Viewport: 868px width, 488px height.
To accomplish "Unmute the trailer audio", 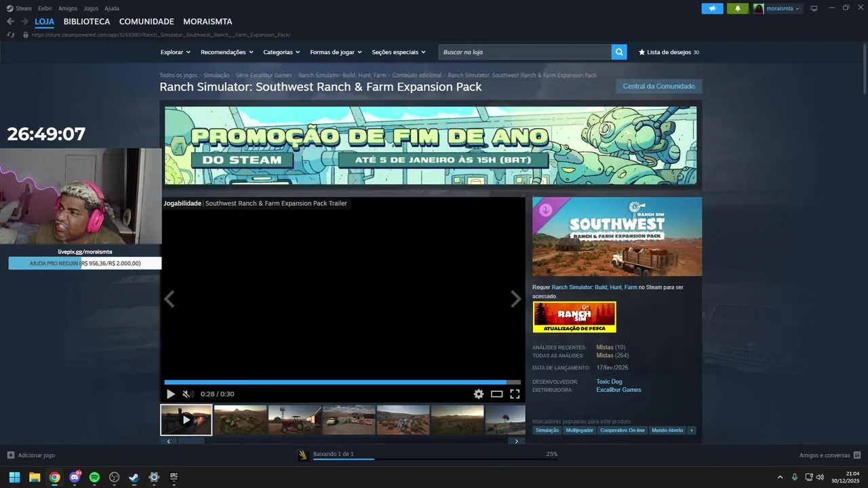I will (188, 394).
